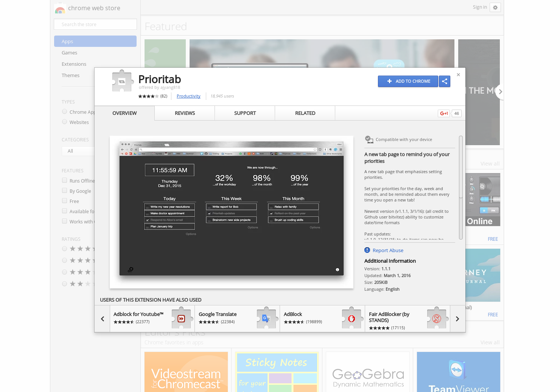The width and height of the screenshot is (560, 392).
Task: Click the share icon next to Add to Chrome
Action: 444,81
